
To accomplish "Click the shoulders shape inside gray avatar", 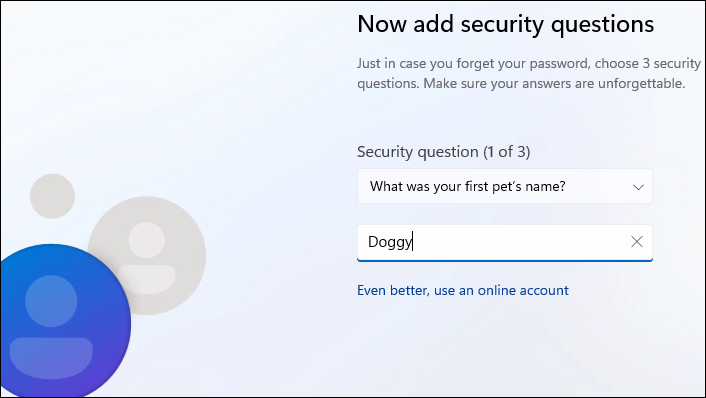I will click(x=148, y=279).
